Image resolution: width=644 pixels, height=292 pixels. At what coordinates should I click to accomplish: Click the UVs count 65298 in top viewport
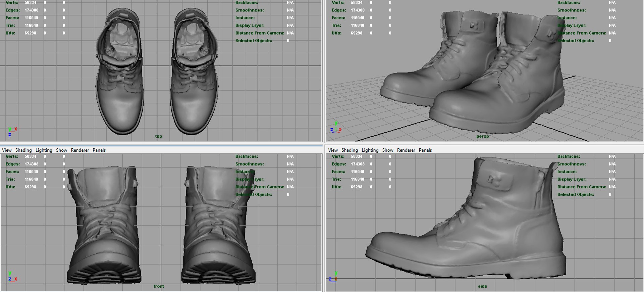(30, 33)
